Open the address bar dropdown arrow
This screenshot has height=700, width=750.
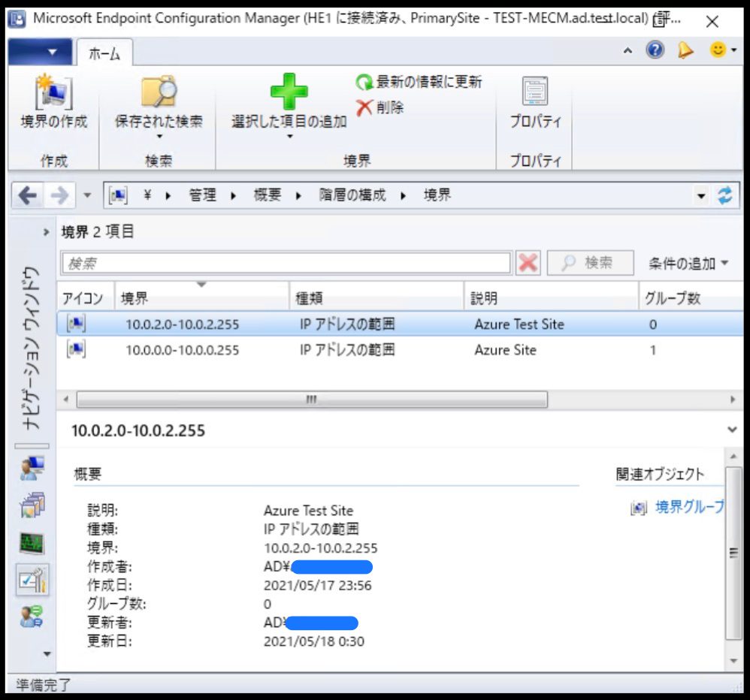(x=701, y=196)
